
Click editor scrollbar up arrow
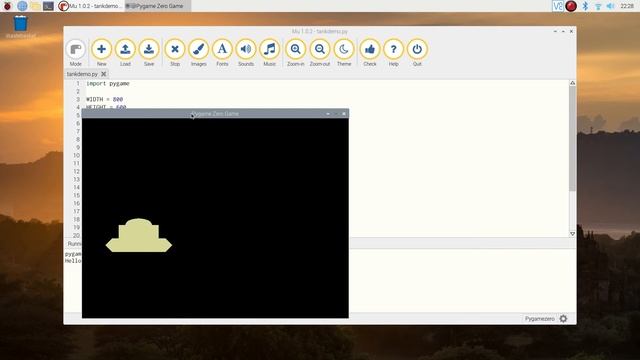pyautogui.click(x=573, y=83)
